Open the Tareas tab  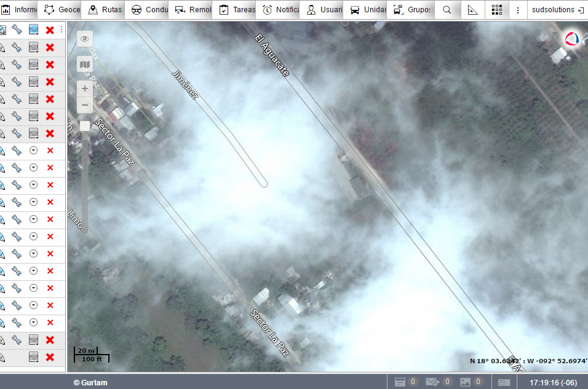click(x=237, y=10)
